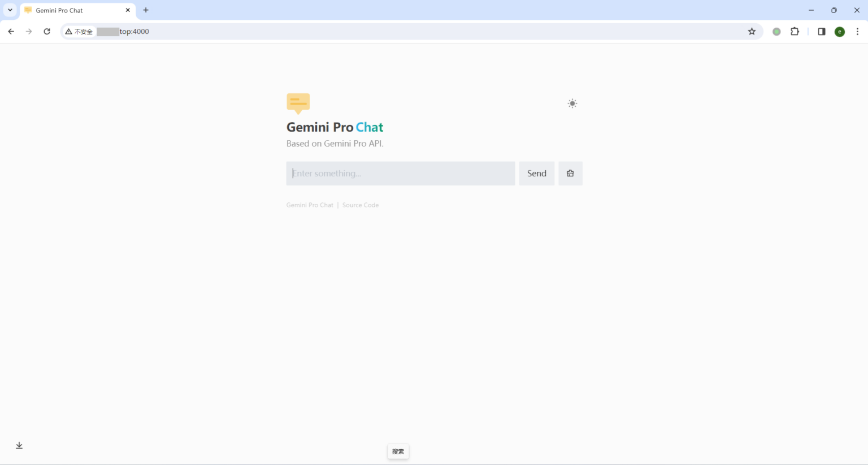Focus the "Enter something..." text field
Image resolution: width=868 pixels, height=465 pixels.
(400, 173)
